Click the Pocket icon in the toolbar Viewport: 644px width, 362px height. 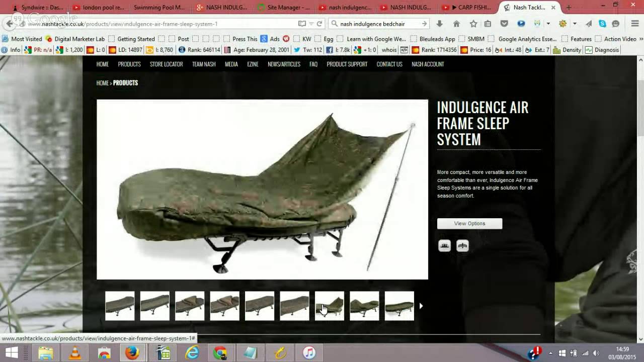[504, 24]
